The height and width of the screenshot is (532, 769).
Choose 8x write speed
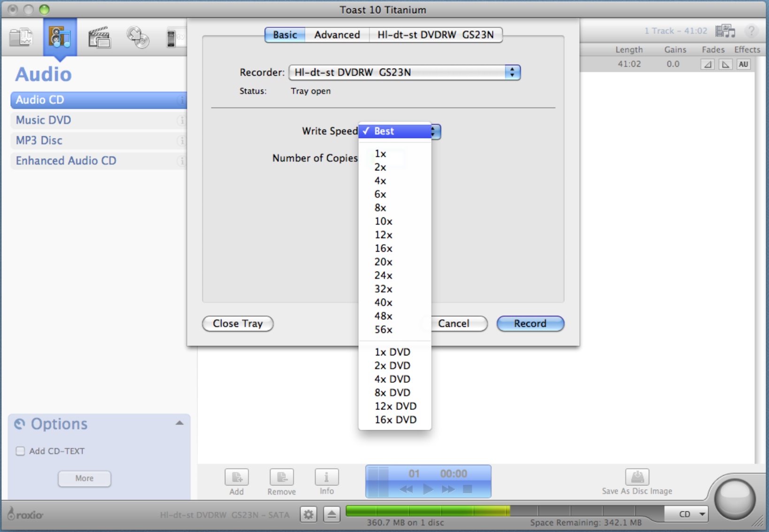pyautogui.click(x=395, y=208)
